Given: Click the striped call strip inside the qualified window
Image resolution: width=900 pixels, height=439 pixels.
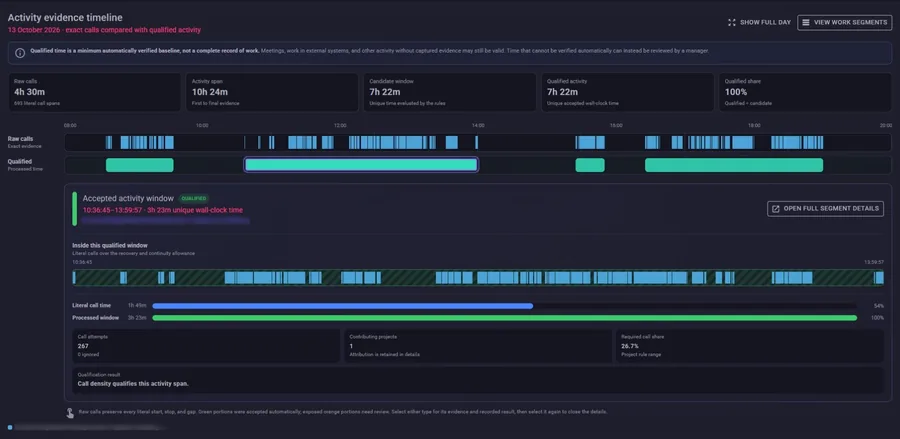Looking at the screenshot, I should (x=478, y=278).
